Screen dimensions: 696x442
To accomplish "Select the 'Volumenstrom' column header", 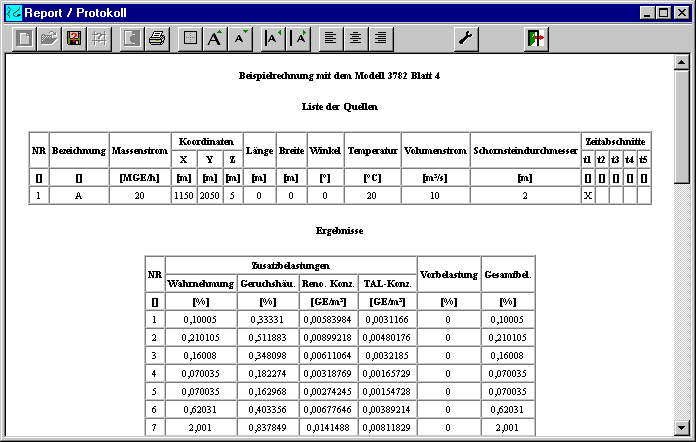I will (435, 150).
